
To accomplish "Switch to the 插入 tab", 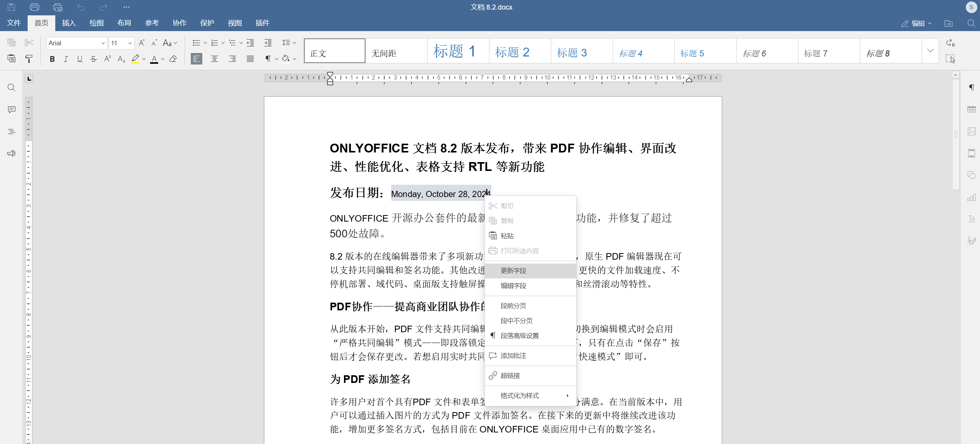I will (x=69, y=23).
